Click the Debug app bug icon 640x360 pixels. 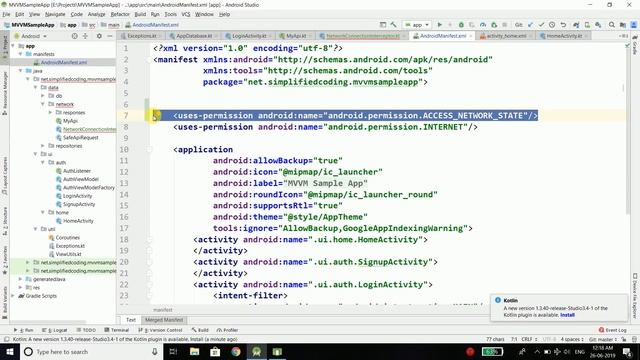(x=461, y=25)
